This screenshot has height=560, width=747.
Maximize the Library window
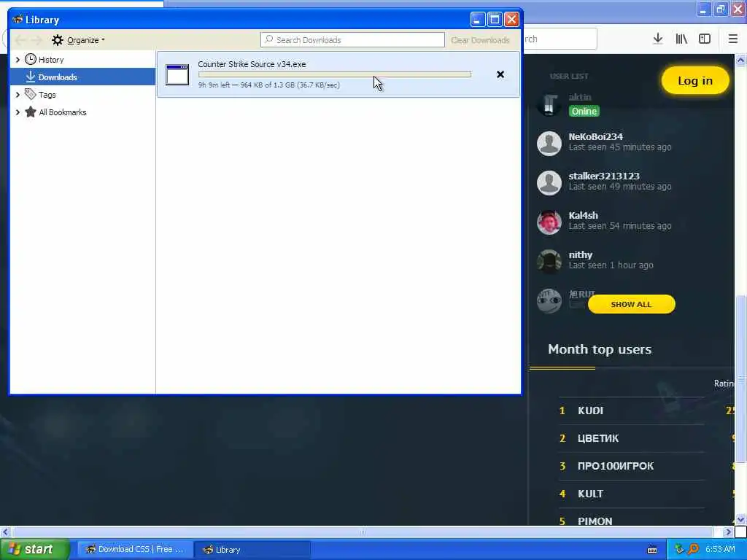[495, 20]
